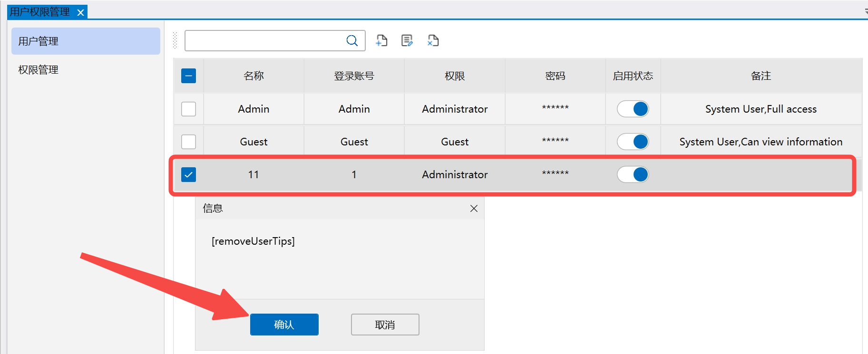Check the Guest row checkbox

tap(189, 142)
